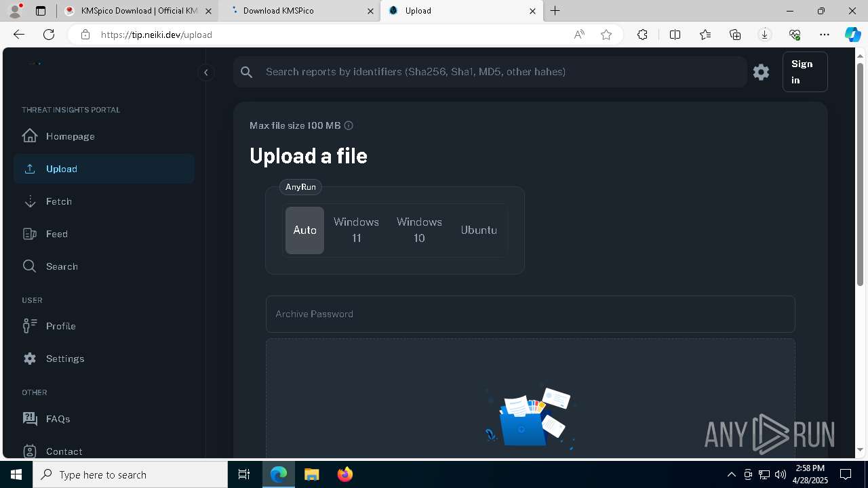Screen dimensions: 868x488
Task: Open Copilot in Edge
Action: pyautogui.click(x=852, y=35)
